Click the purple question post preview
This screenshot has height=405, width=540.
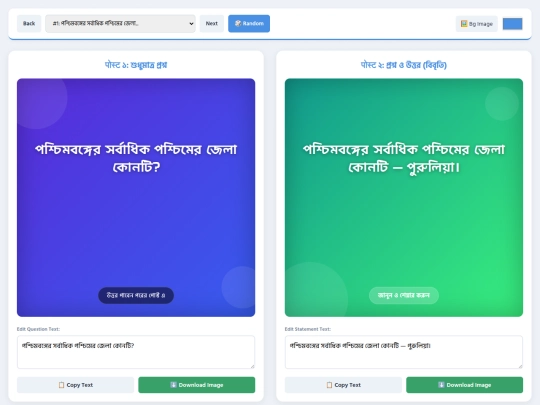[136, 198]
